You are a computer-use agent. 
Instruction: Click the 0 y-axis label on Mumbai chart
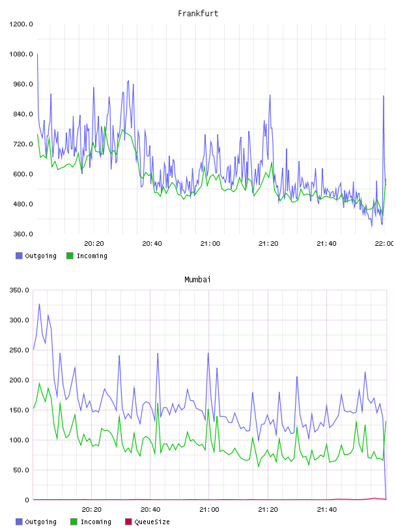(x=27, y=500)
